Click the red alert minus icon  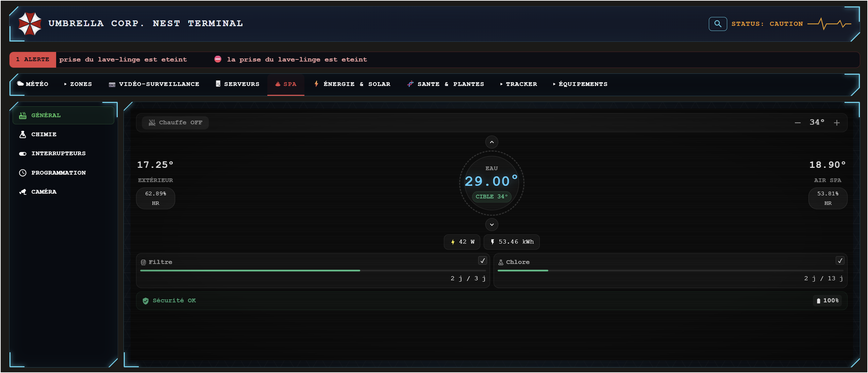218,59
